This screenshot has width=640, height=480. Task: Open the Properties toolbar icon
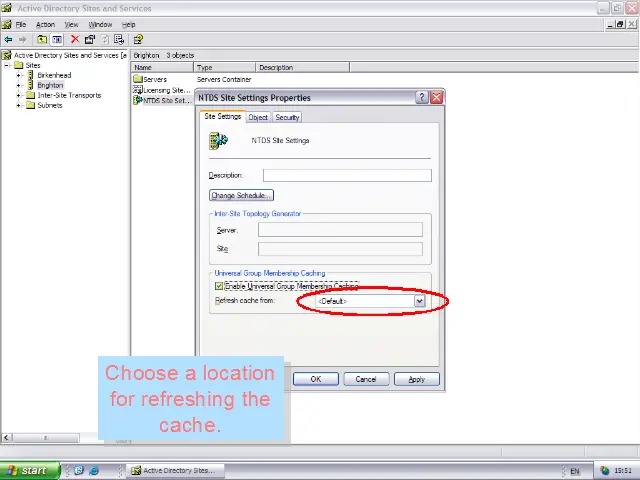coord(90,39)
